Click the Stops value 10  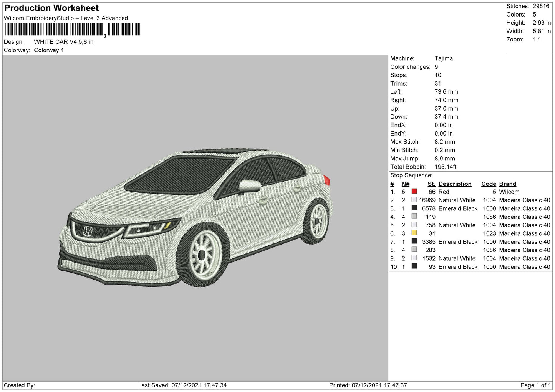(x=438, y=75)
